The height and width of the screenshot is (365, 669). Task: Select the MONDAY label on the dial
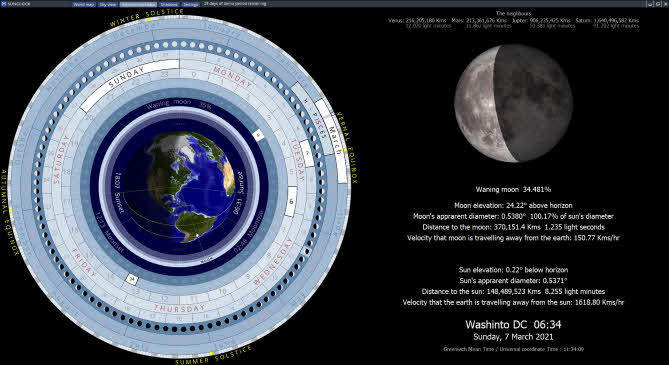click(x=233, y=77)
